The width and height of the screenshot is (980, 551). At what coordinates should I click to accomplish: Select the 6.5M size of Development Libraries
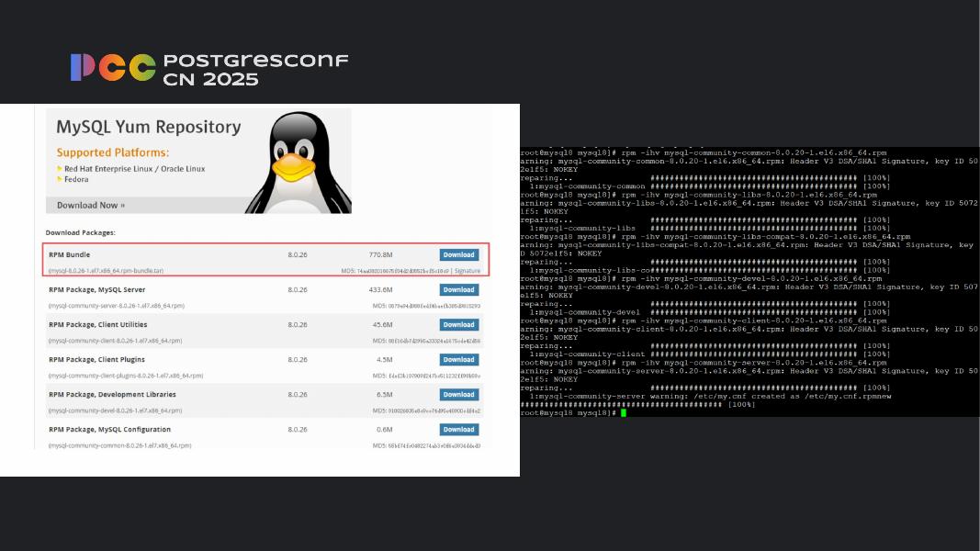pos(384,395)
